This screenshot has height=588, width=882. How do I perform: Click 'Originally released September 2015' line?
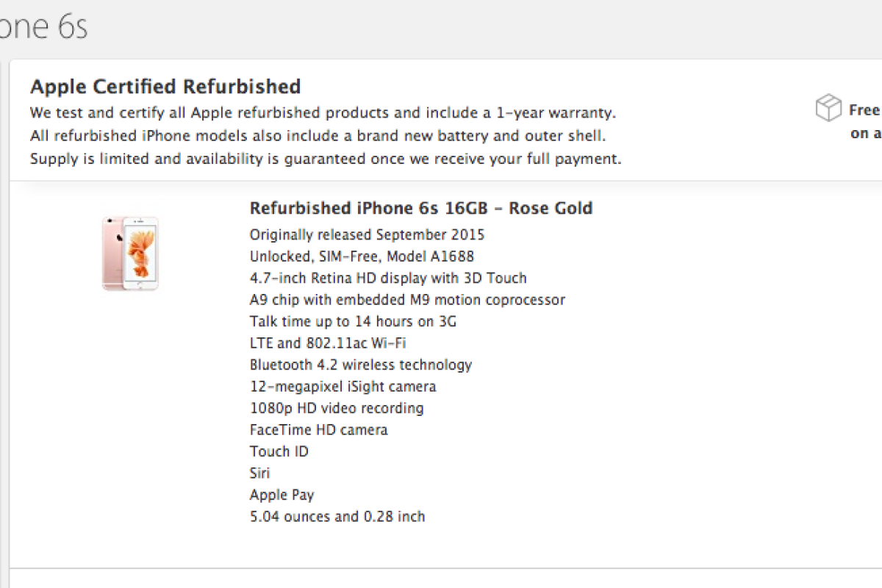click(x=367, y=235)
